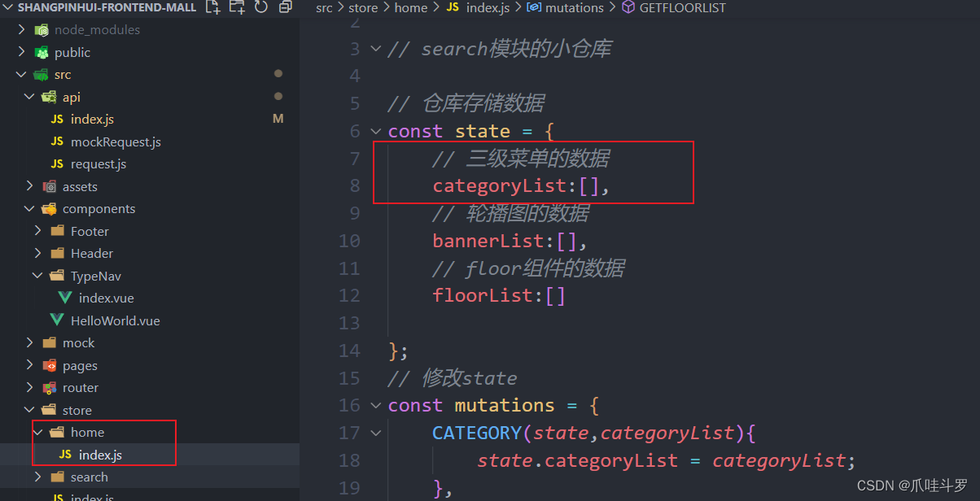This screenshot has height=501, width=980.
Task: Collapse the components folder chevron
Action: coord(30,209)
